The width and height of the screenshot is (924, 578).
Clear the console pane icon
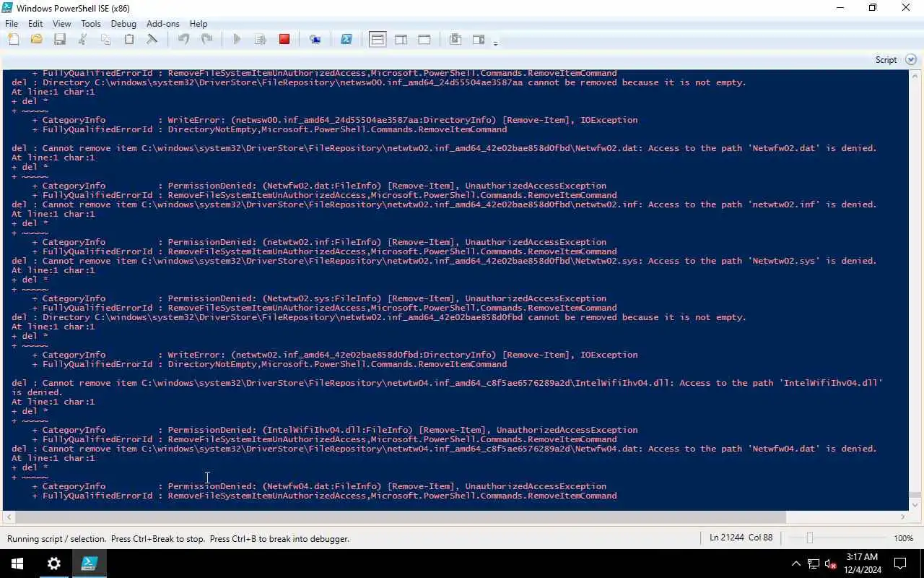pyautogui.click(x=152, y=40)
